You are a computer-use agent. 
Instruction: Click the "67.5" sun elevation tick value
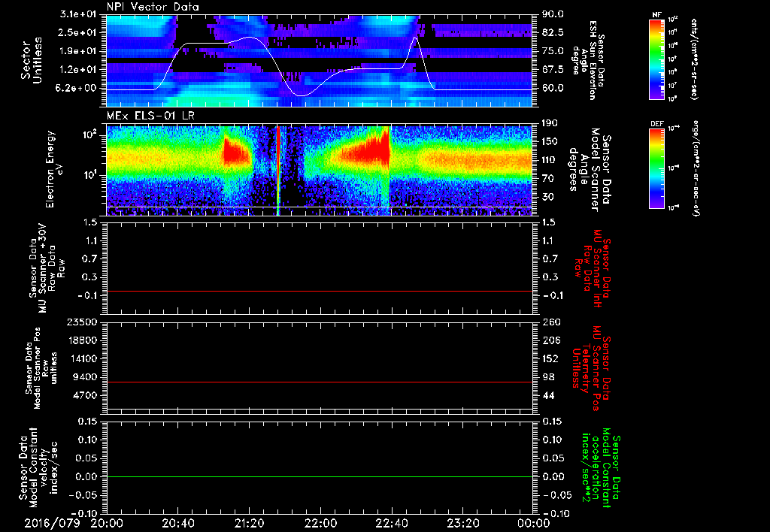(x=553, y=70)
